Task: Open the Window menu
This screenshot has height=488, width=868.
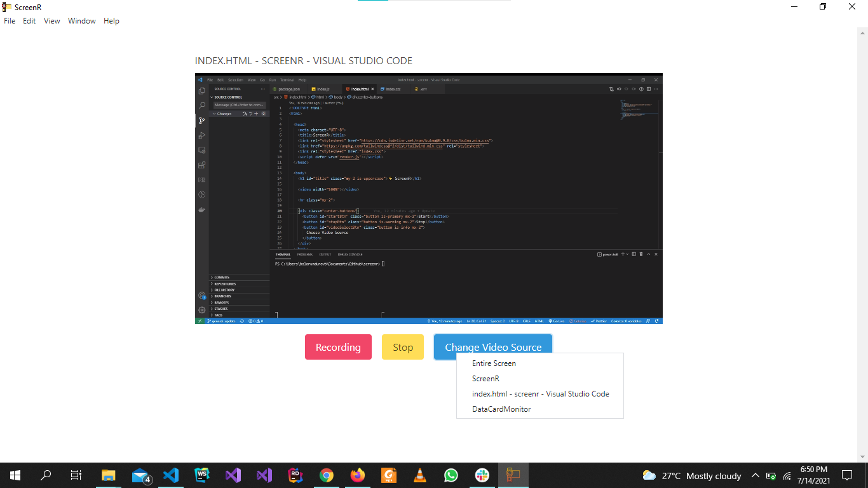Action: (x=82, y=21)
